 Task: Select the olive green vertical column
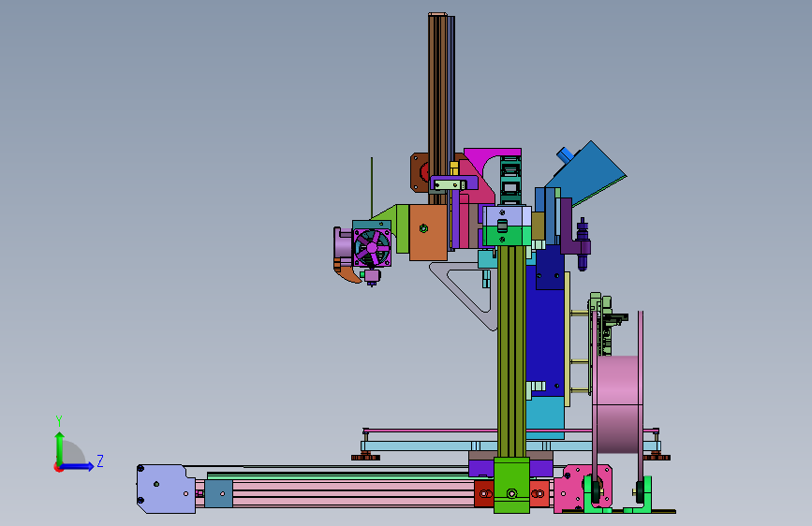pyautogui.click(x=511, y=352)
